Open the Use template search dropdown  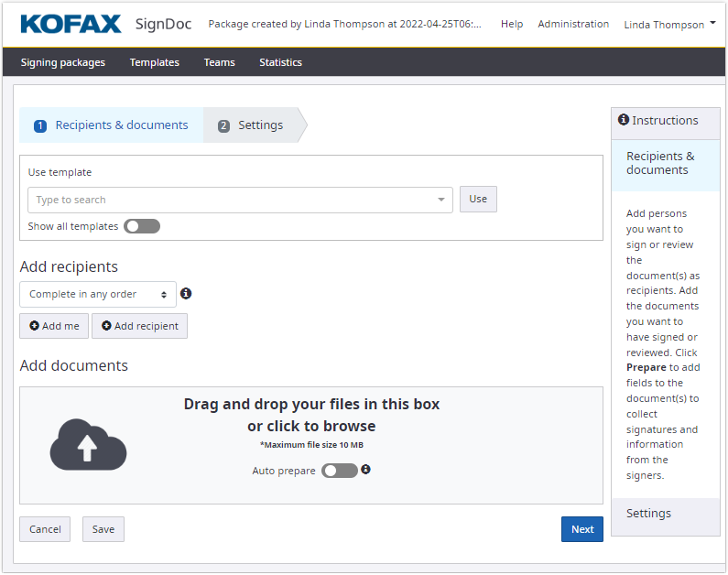[x=240, y=200]
